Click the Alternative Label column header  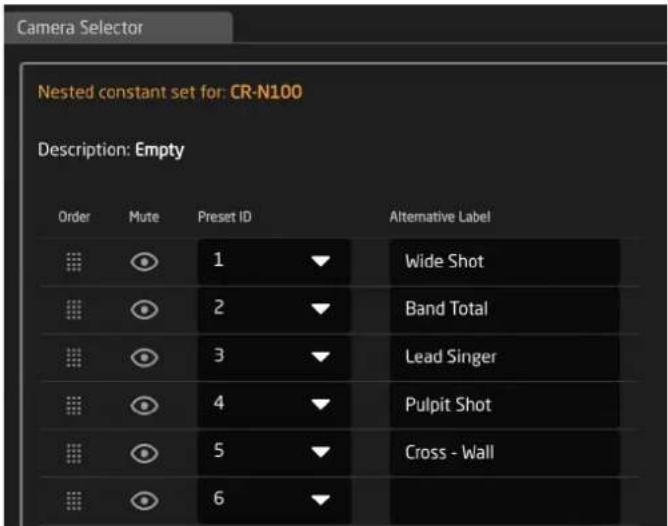pos(440,217)
